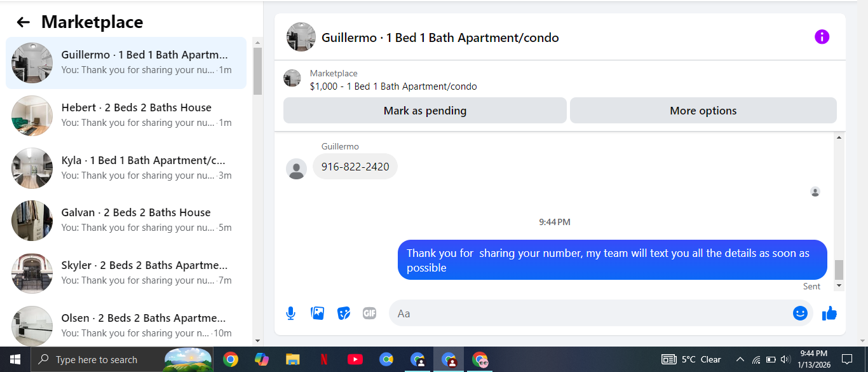This screenshot has height=372, width=868.
Task: Open the purple conversation info icon
Action: coord(822,37)
